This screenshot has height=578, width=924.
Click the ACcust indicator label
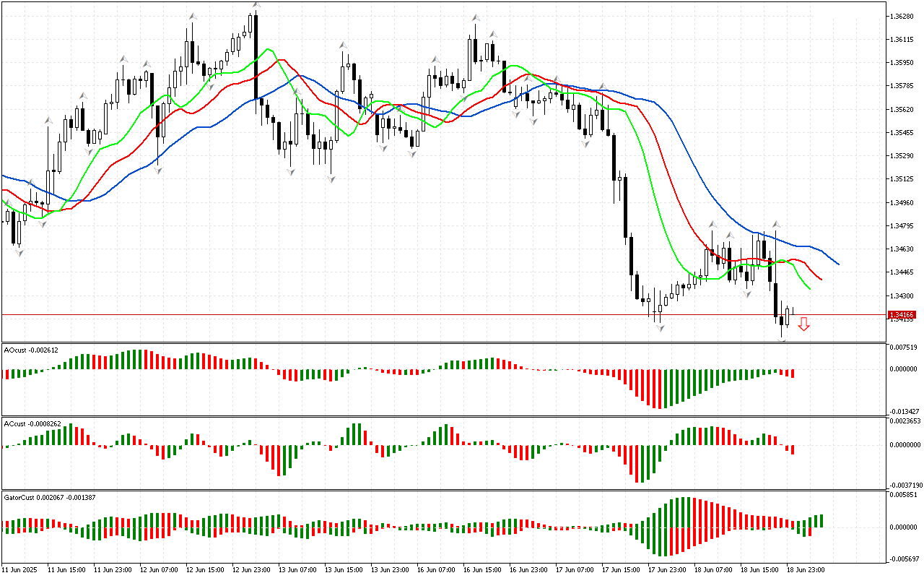[x=32, y=423]
